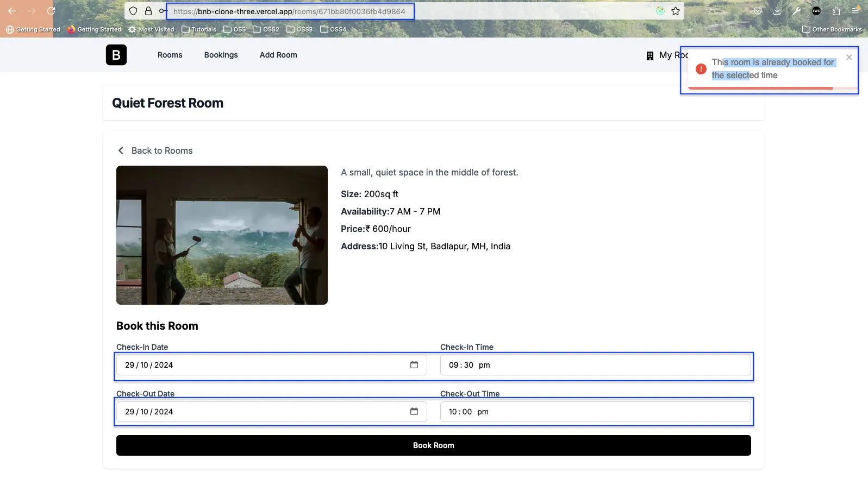Click the Check-In Date input field
The image size is (868, 491).
coord(272,365)
